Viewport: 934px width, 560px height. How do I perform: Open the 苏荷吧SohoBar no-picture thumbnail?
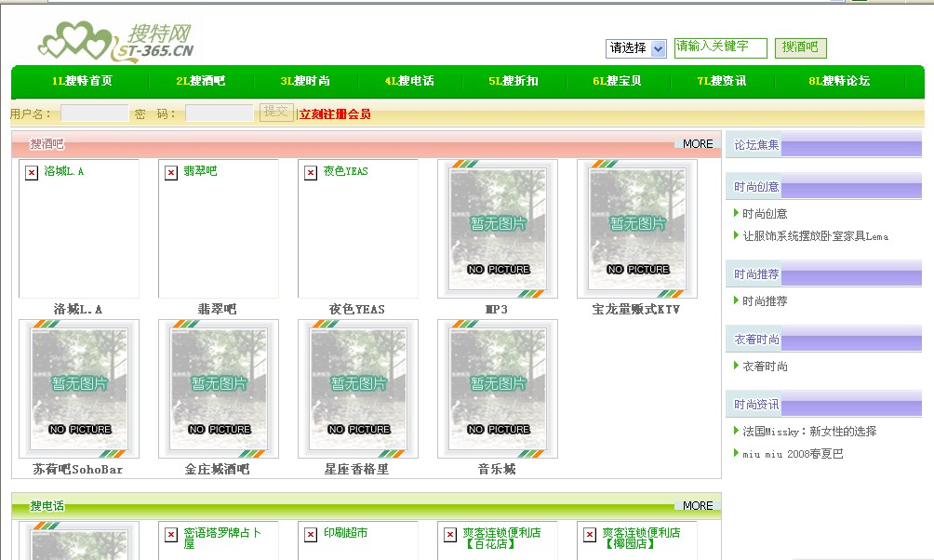(79, 389)
